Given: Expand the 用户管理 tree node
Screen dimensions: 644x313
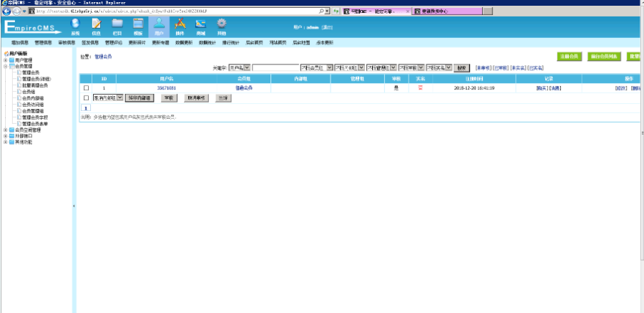Looking at the screenshot, I should (x=5, y=59).
